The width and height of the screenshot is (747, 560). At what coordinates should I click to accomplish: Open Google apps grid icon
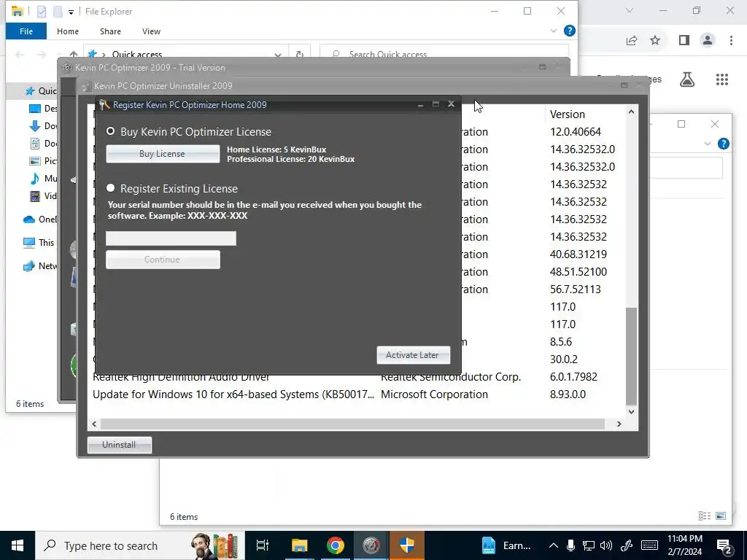point(722,79)
